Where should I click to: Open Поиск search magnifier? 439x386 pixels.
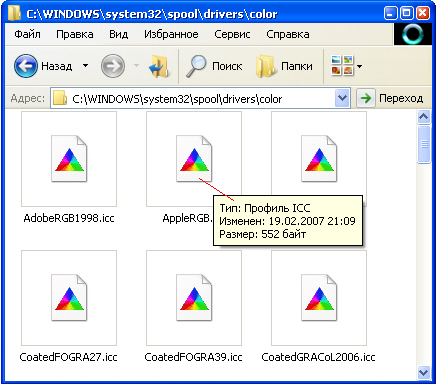click(196, 66)
